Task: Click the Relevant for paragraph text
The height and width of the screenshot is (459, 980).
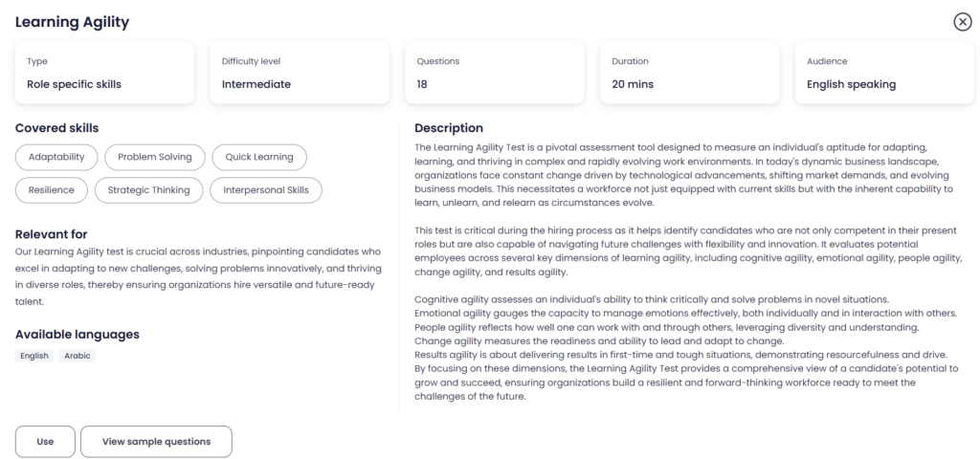Action: (198, 276)
